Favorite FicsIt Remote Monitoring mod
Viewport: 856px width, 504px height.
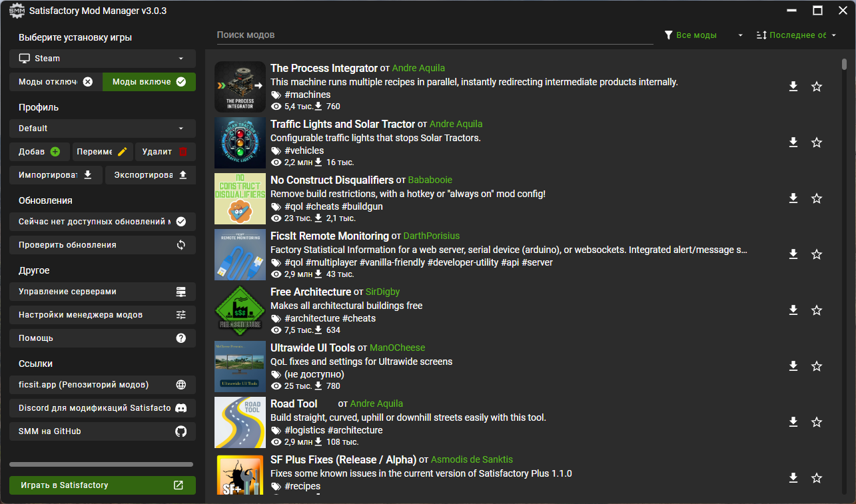pos(817,254)
